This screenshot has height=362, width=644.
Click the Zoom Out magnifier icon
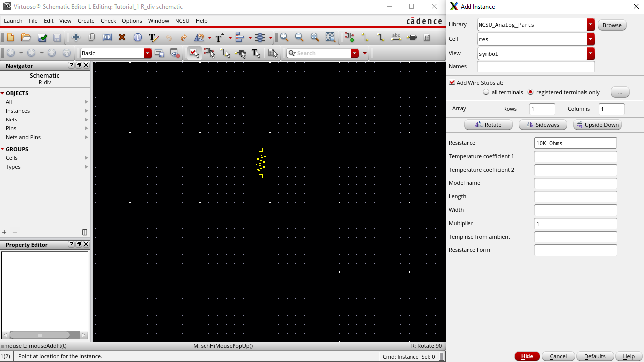[299, 37]
